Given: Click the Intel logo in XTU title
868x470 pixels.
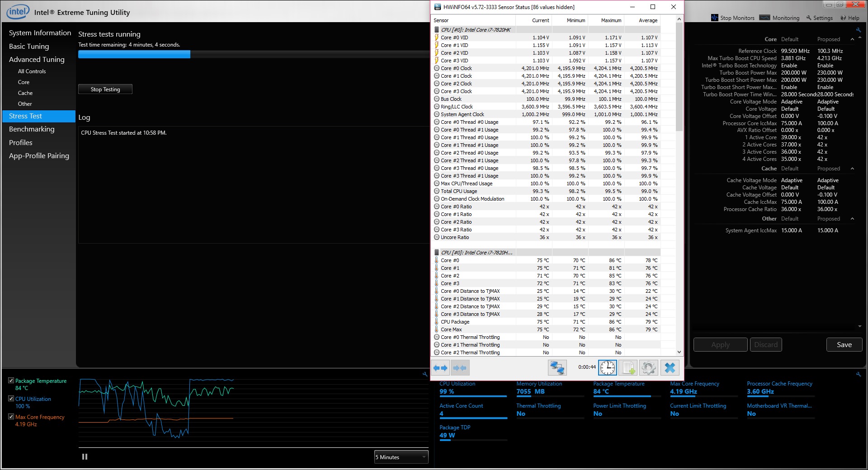Looking at the screenshot, I should point(18,12).
